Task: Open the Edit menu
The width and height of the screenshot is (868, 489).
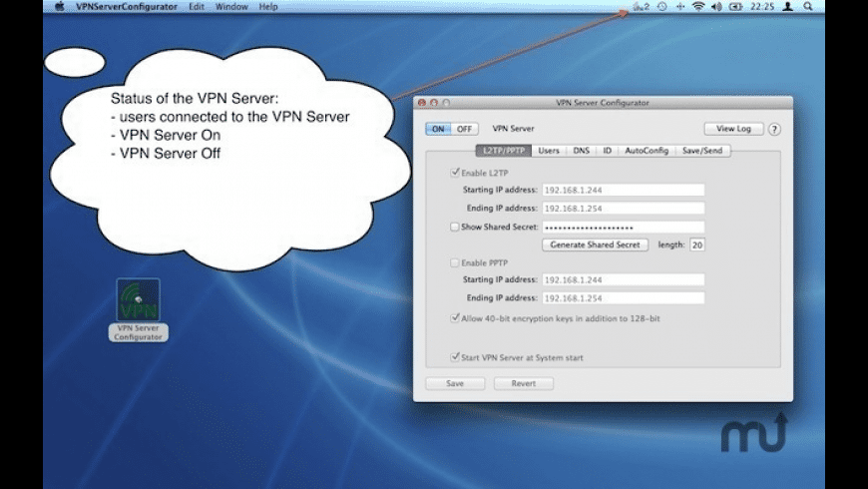Action: tap(197, 7)
